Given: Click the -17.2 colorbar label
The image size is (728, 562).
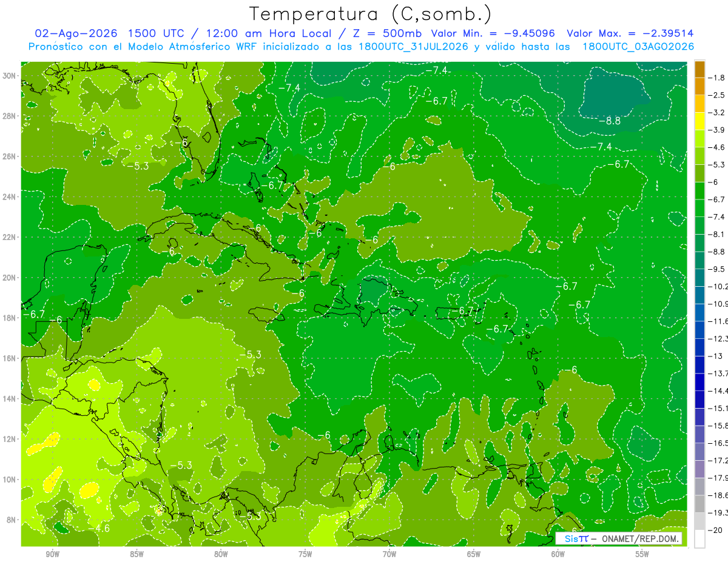Looking at the screenshot, I should (x=718, y=460).
